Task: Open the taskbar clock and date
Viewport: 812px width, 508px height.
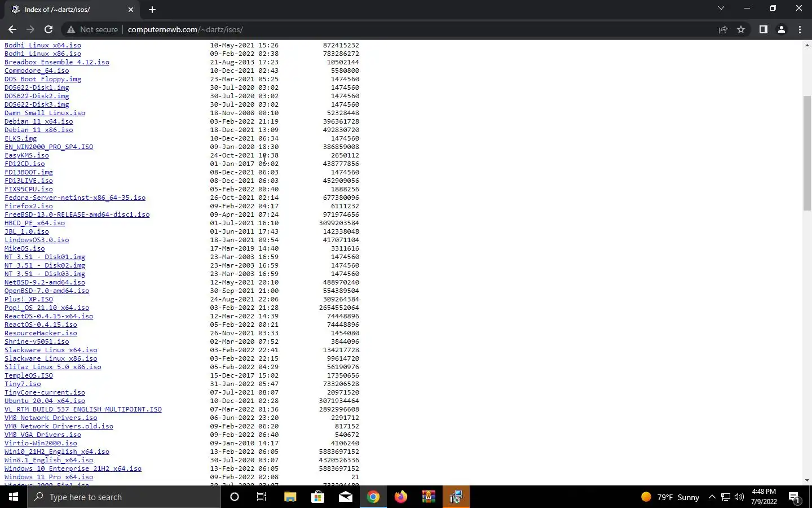Action: point(764,497)
